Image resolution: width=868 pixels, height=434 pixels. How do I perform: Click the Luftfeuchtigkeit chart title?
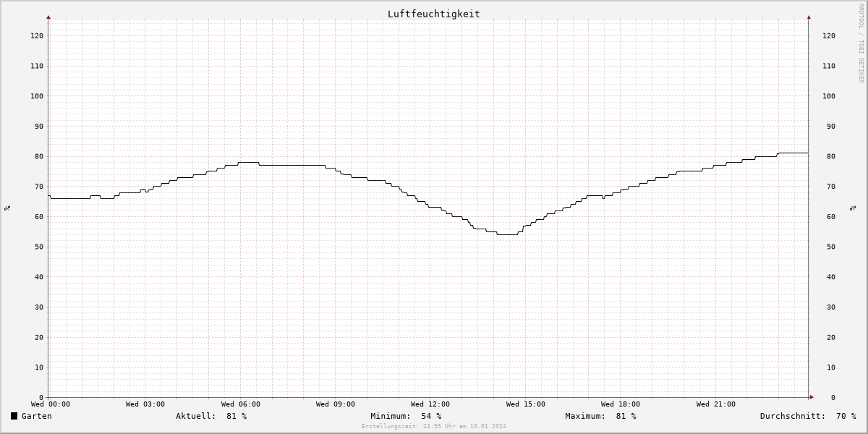pos(433,14)
